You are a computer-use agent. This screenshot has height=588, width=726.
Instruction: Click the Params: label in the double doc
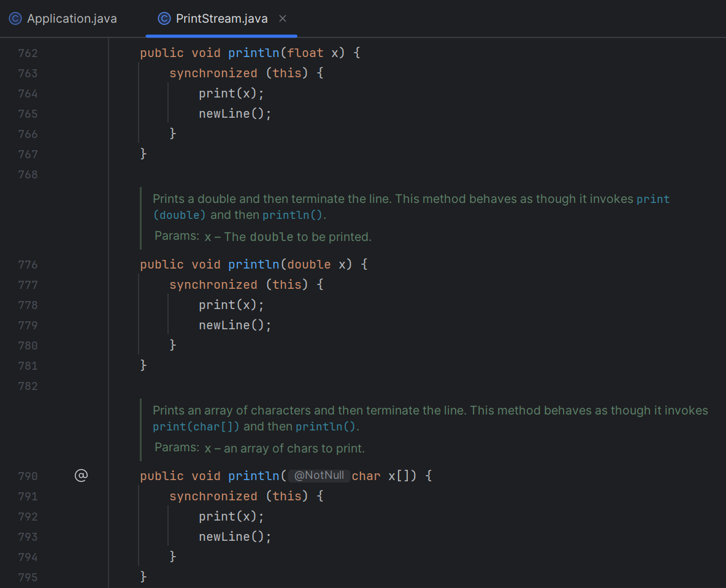click(x=177, y=236)
